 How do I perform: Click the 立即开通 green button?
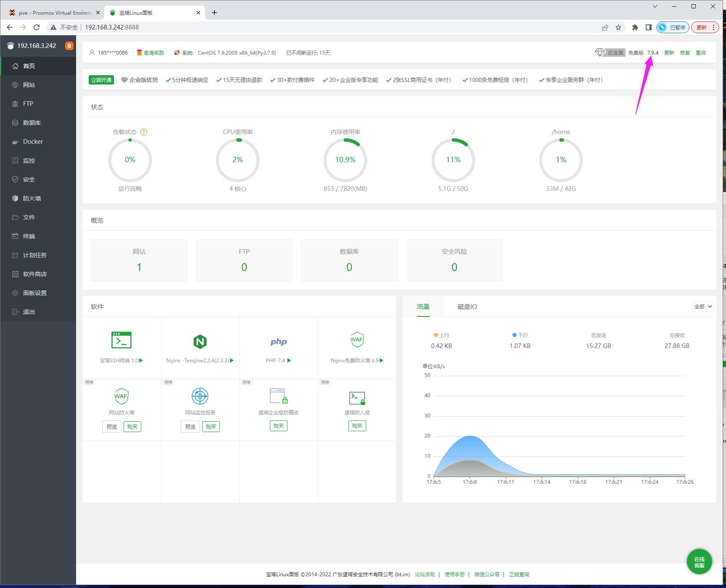pos(101,80)
